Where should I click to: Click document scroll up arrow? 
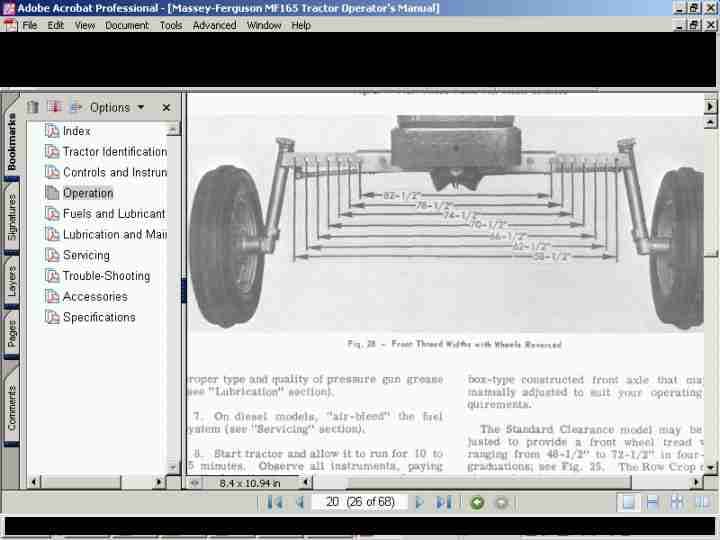click(x=710, y=122)
